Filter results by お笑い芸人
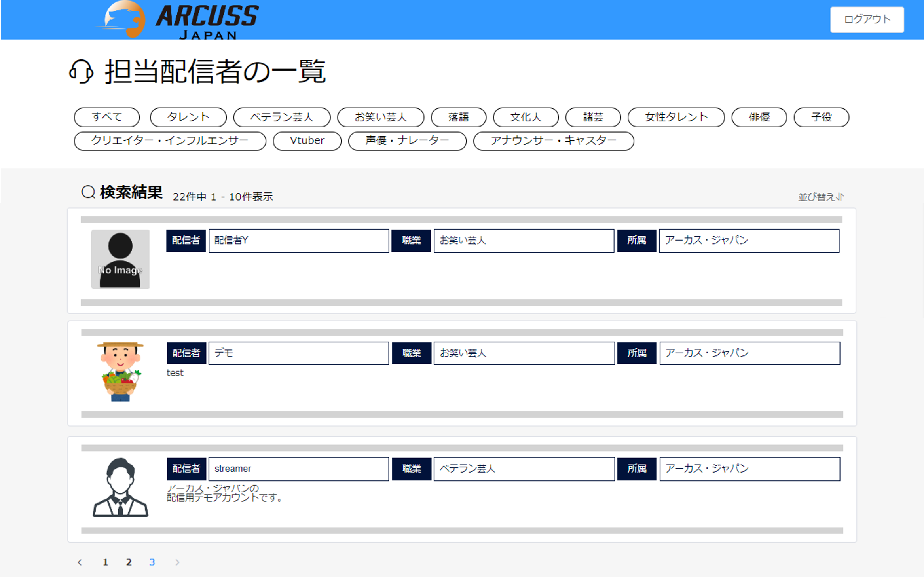Viewport: 924px width, 577px height. pos(380,117)
